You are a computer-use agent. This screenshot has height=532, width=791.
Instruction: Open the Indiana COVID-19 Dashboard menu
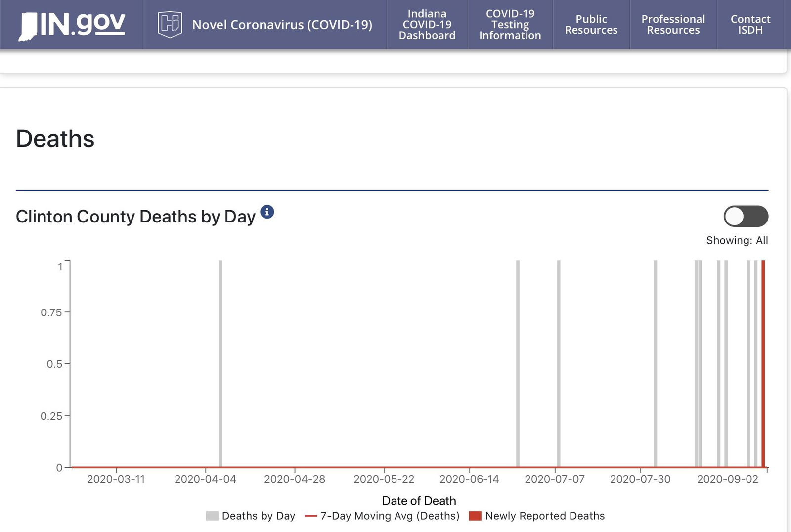[427, 25]
